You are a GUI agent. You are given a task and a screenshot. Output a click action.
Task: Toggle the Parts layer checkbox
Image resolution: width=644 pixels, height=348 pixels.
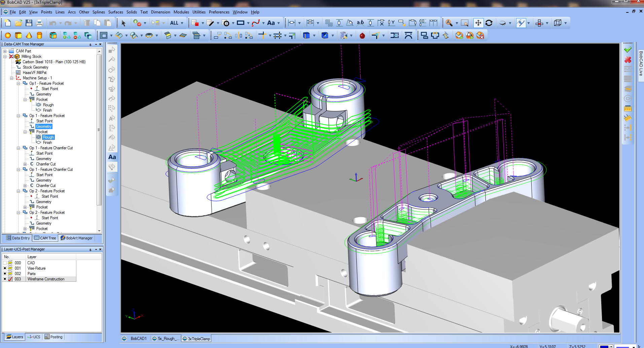click(x=4, y=273)
